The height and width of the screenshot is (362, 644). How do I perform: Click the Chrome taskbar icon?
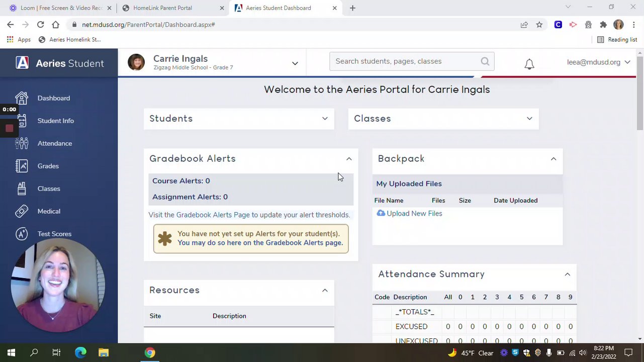pos(149,352)
